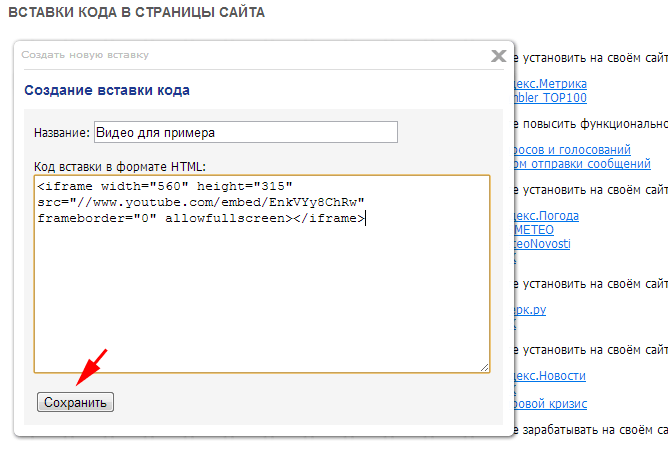Follow the 'опросов и голосований' link

573,149
